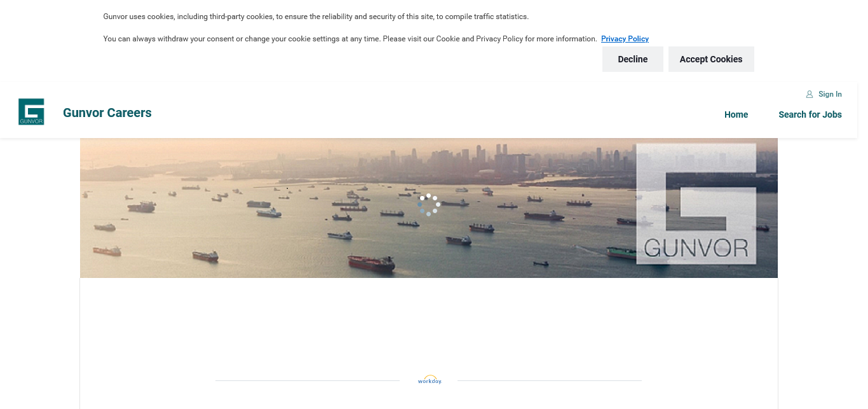Click the Sign In link
Screen dimensions: 868x409
pyautogui.click(x=830, y=94)
